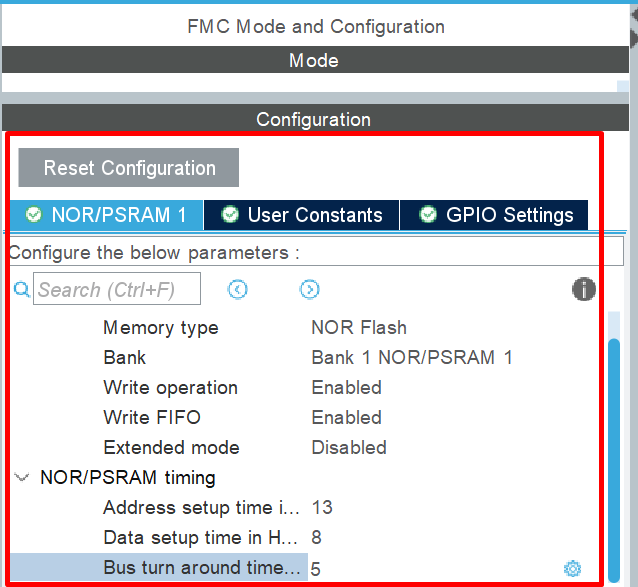This screenshot has height=587, width=638.
Task: Change the Write FIFO Enabled value
Action: [347, 417]
